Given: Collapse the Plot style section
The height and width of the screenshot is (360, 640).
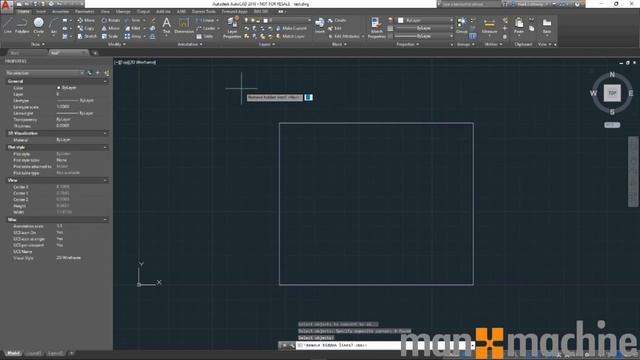Looking at the screenshot, I should pos(105,147).
